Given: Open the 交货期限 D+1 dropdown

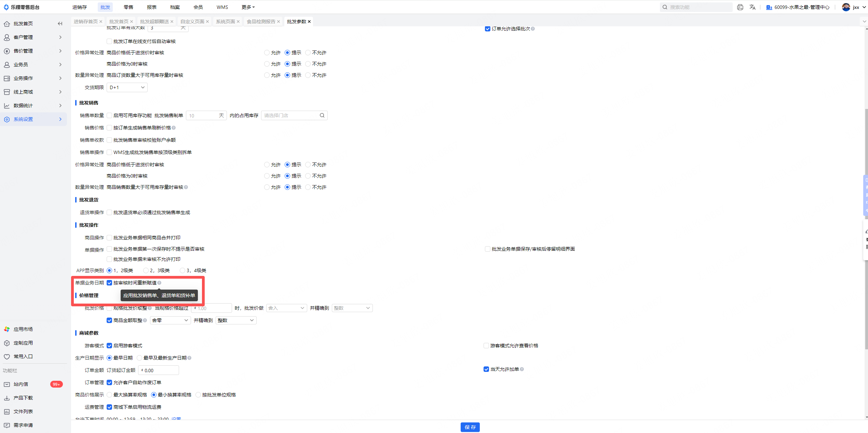Looking at the screenshot, I should (127, 87).
